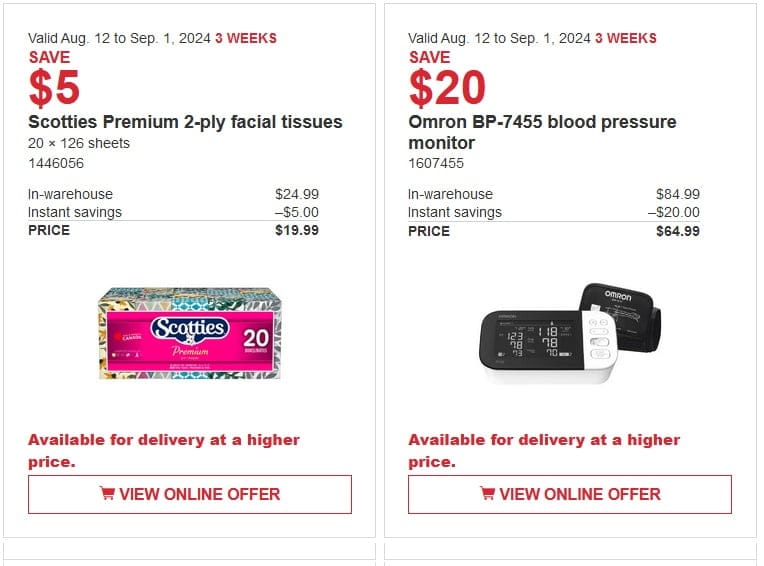Click the 3 WEEKS label on Scotties card
The height and width of the screenshot is (566, 764).
[x=246, y=38]
